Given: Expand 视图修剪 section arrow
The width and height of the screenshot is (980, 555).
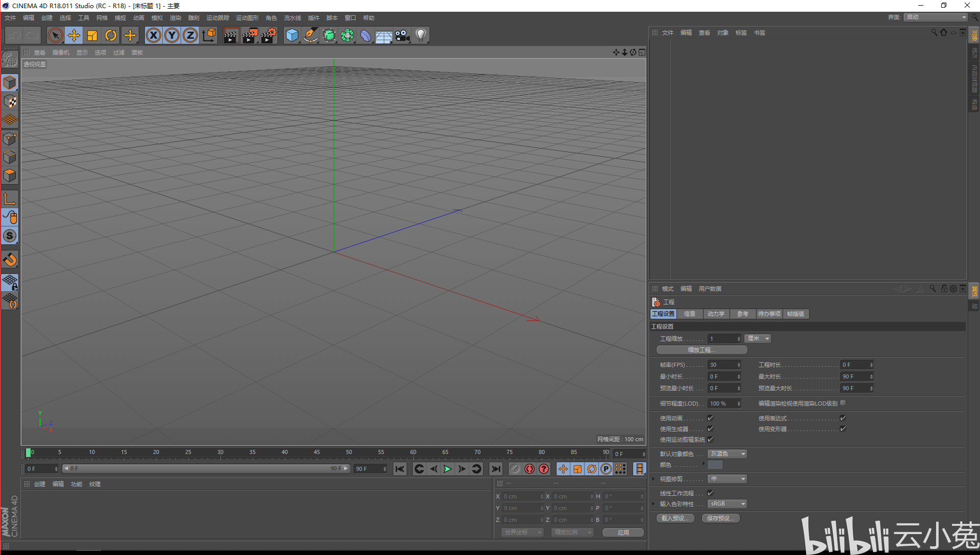Looking at the screenshot, I should point(654,479).
